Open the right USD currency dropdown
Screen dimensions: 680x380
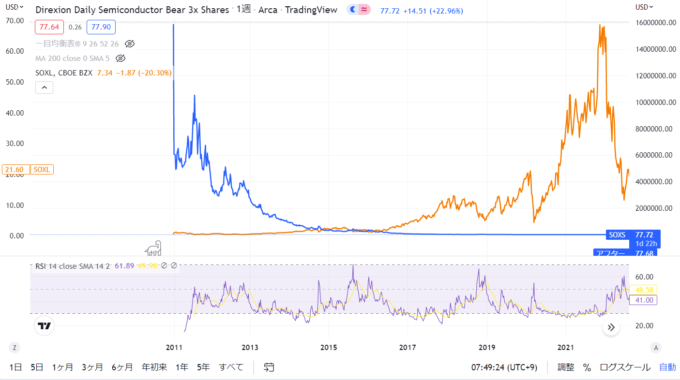tap(644, 7)
